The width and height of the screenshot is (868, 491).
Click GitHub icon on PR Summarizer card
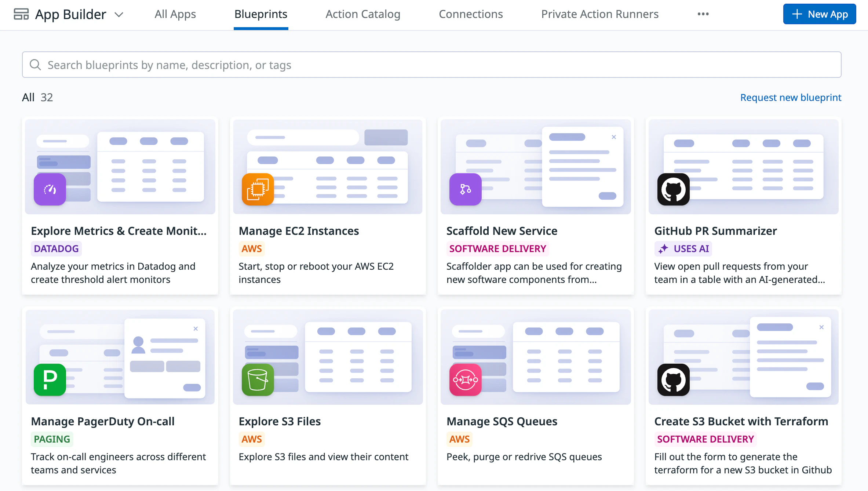674,189
